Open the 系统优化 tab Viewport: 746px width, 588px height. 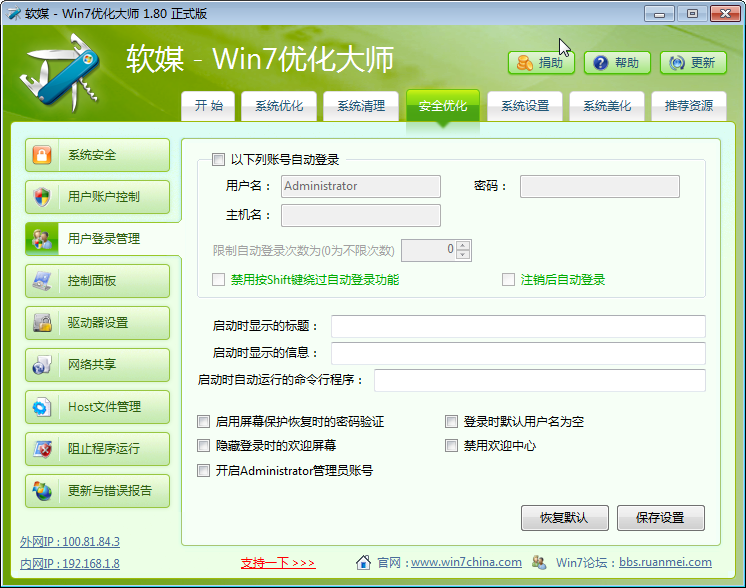(279, 106)
